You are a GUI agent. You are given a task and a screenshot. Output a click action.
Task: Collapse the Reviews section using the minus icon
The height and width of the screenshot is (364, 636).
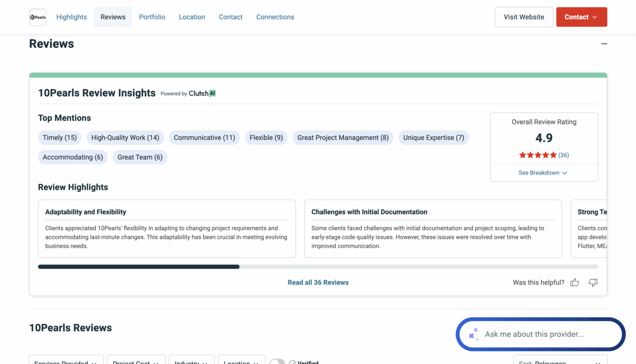point(604,44)
